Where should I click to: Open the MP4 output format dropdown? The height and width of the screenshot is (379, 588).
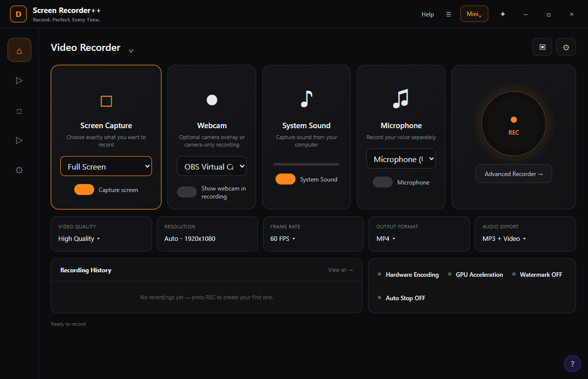386,239
